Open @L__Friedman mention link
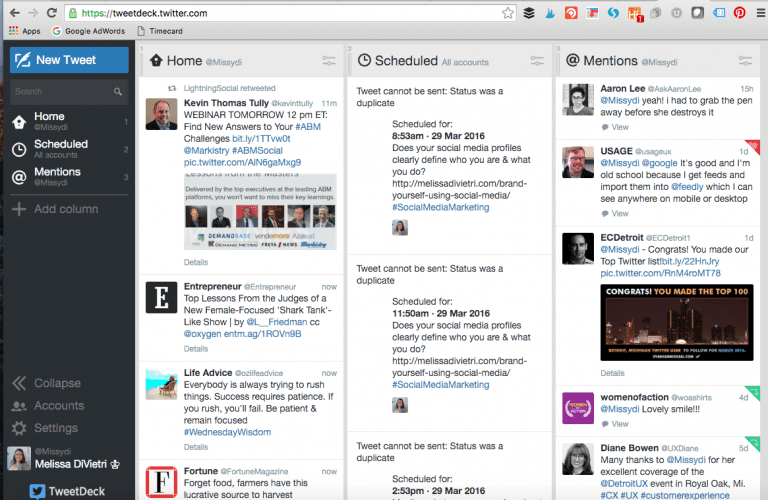 [277, 322]
